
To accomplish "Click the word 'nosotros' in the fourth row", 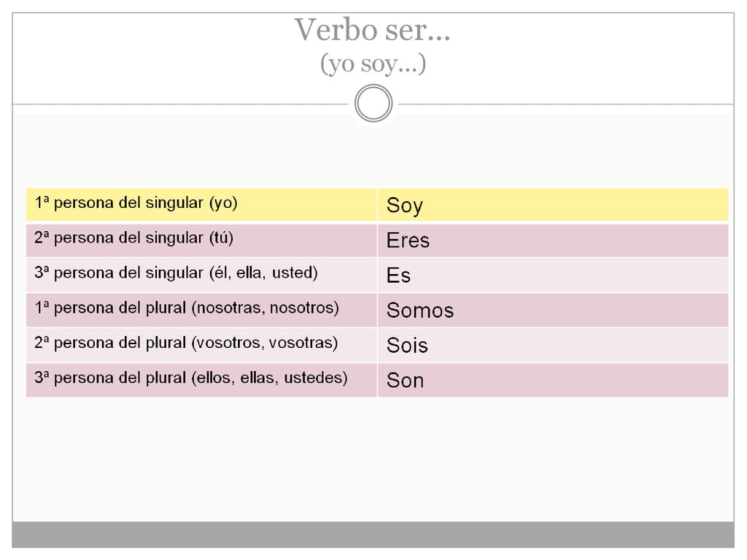I will [x=301, y=308].
